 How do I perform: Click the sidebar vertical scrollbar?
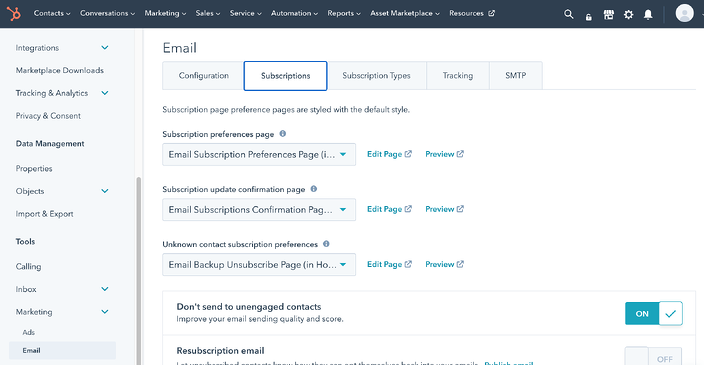139,271
